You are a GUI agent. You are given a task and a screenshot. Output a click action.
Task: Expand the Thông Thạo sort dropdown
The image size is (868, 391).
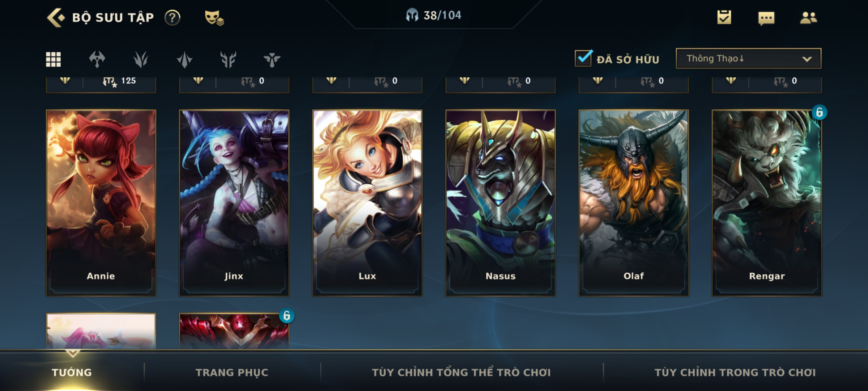(x=749, y=58)
